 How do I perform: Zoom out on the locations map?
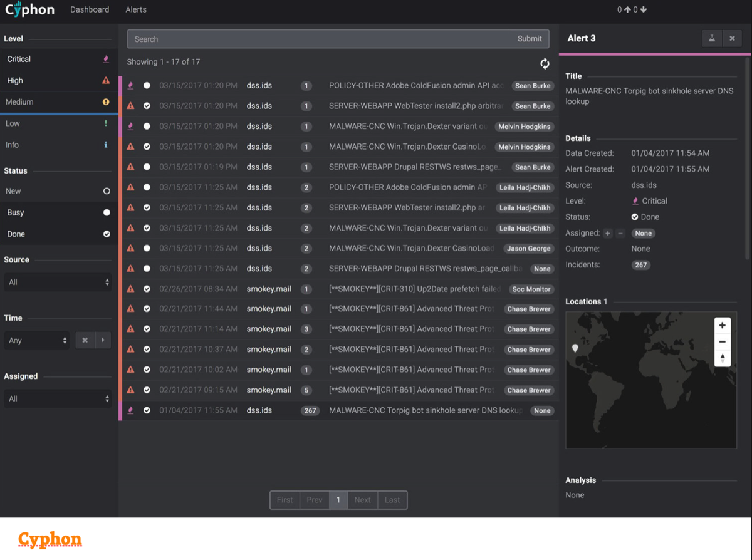[x=722, y=342]
